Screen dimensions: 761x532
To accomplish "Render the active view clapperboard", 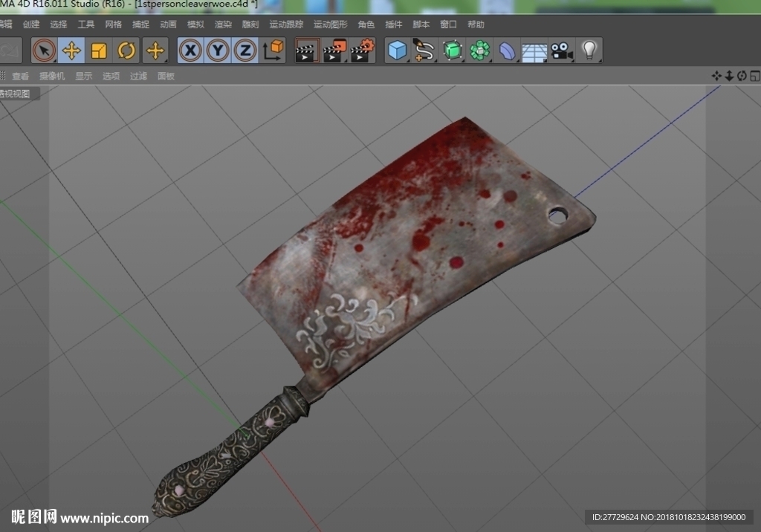I will tap(307, 51).
